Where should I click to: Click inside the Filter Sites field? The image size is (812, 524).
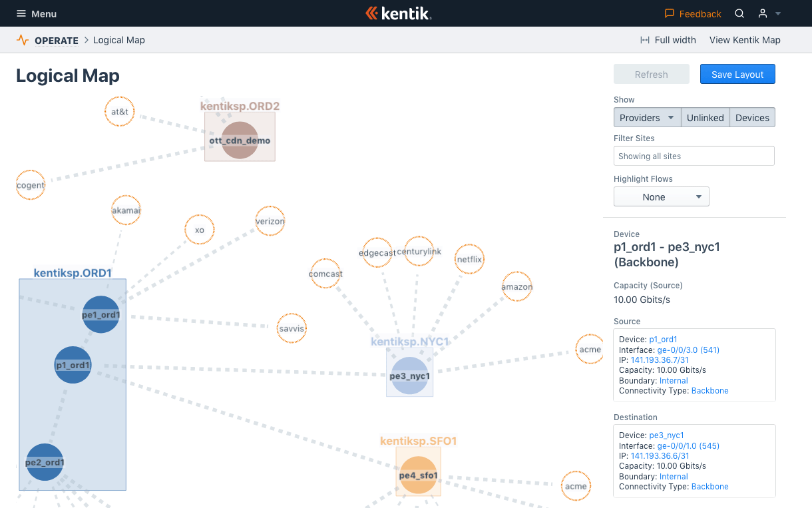click(694, 155)
